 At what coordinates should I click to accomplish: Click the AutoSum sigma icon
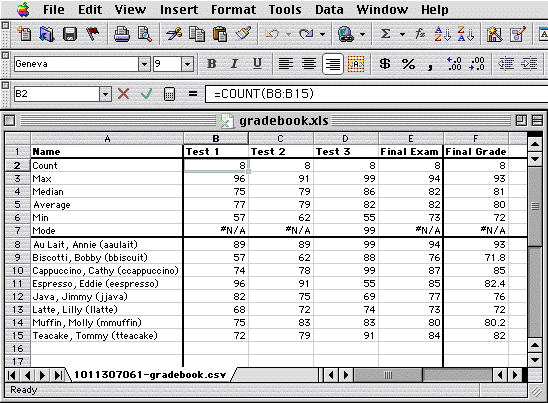point(385,34)
